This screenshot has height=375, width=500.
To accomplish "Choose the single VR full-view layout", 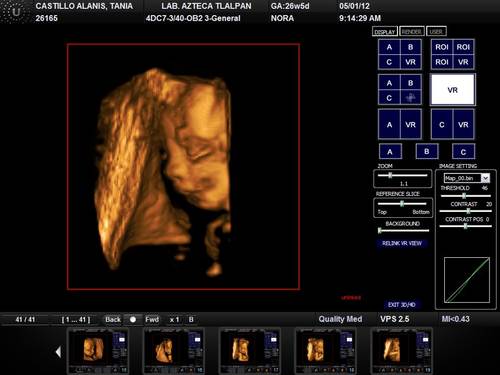I will point(452,90).
